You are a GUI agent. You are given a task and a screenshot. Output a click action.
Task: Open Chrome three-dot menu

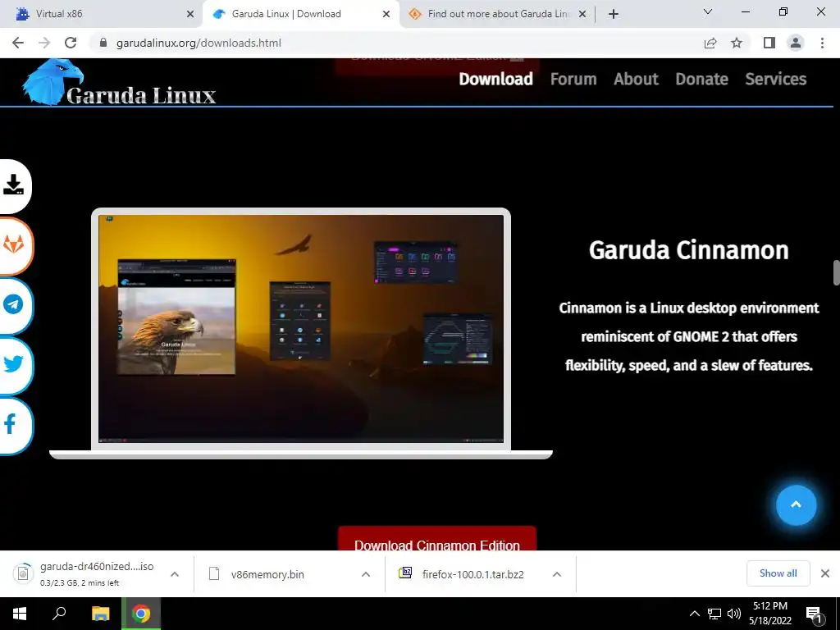click(x=822, y=43)
